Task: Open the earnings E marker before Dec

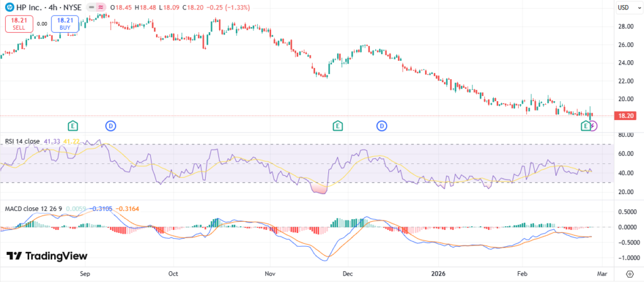Action: [x=338, y=126]
